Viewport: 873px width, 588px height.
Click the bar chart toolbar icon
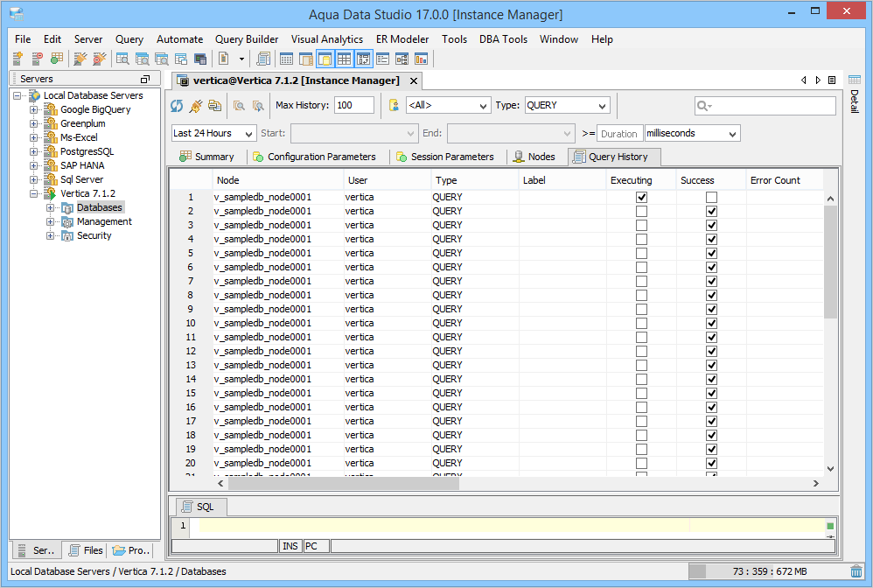pyautogui.click(x=422, y=59)
